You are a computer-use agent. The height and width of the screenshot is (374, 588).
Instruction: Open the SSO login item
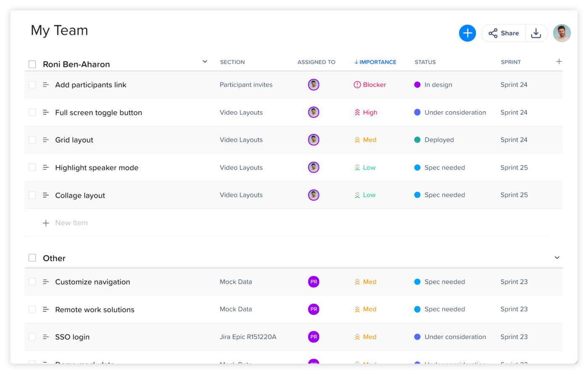click(72, 337)
